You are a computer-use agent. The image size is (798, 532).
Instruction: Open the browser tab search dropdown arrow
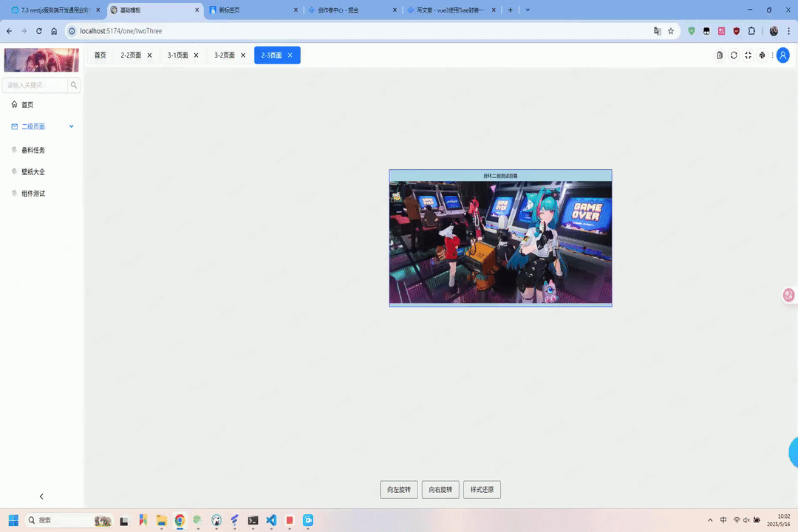528,10
